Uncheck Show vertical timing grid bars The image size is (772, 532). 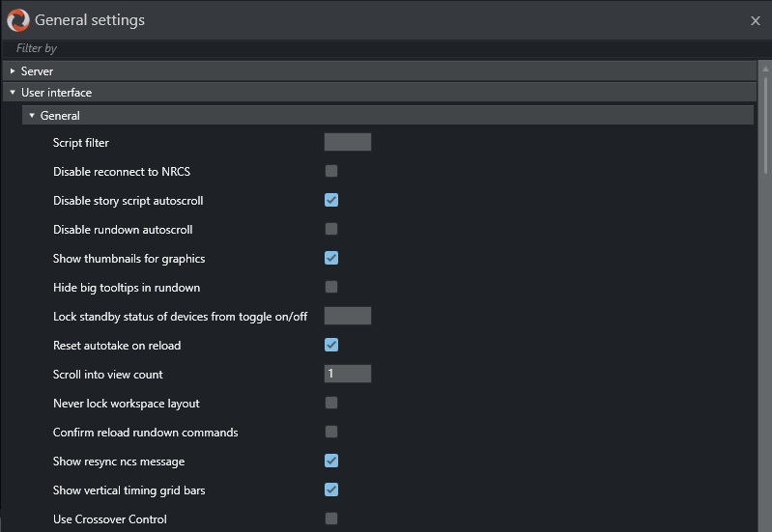(x=331, y=490)
